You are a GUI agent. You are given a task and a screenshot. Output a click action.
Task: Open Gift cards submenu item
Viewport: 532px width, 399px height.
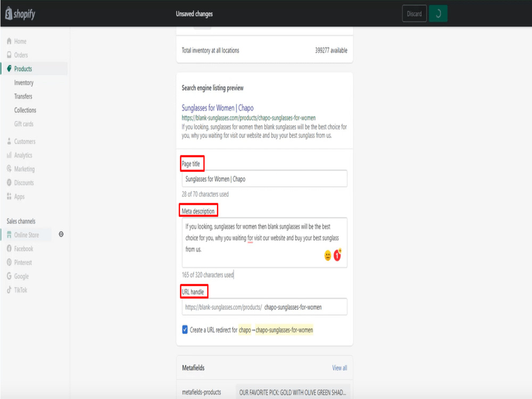coord(24,123)
